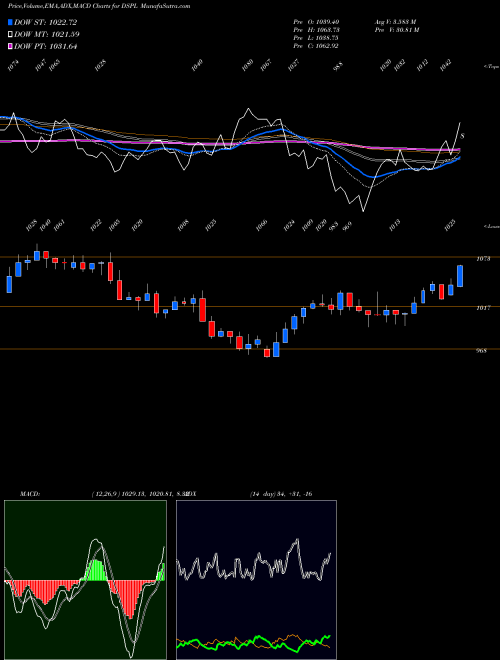
Task: Click the chart title mentioning MunafaSutra.com
Action: [99, 6]
